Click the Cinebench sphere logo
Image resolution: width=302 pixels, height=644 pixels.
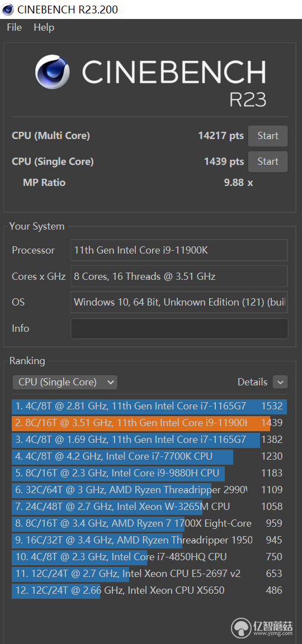coord(52,72)
